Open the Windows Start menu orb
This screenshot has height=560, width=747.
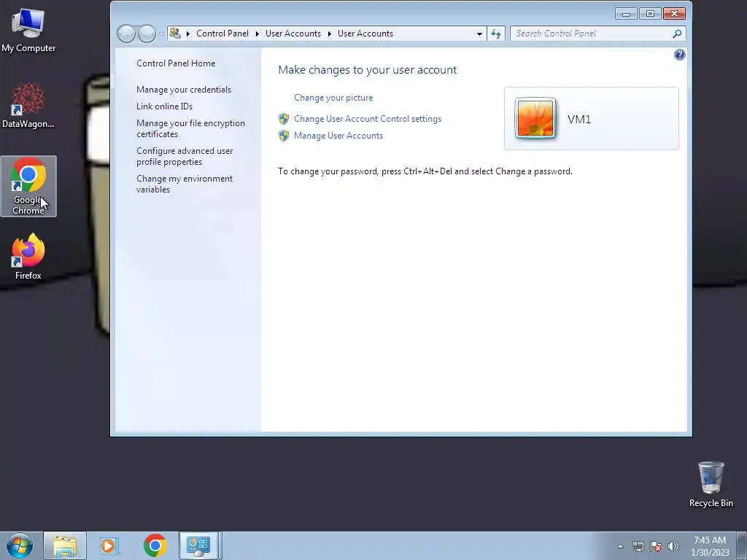coord(20,545)
